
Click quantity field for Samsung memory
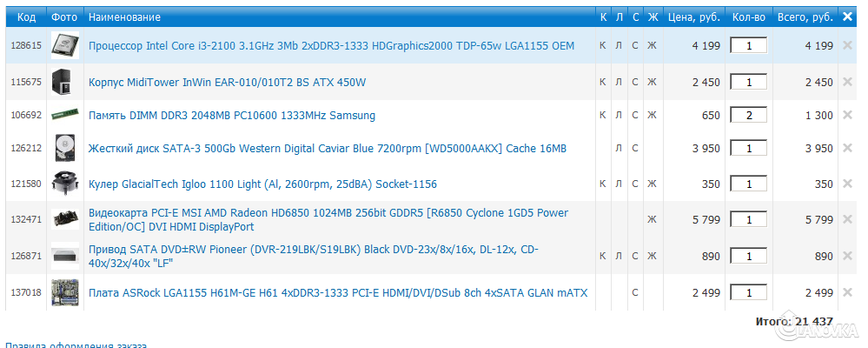point(748,115)
